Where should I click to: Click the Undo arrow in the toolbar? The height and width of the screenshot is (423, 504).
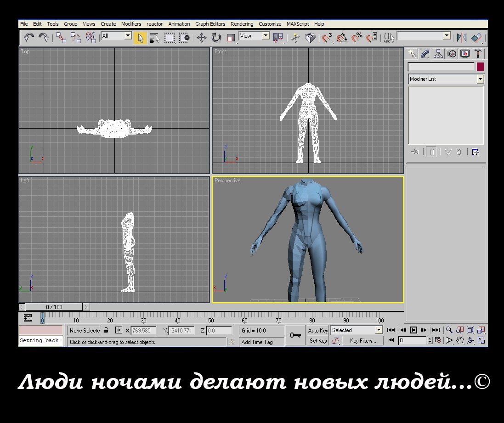29,38
